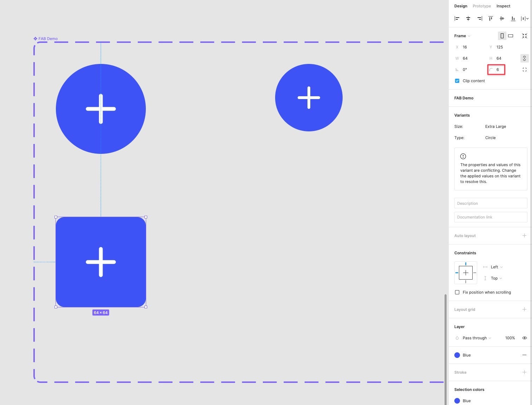Switch to the Inspect tab
The height and width of the screenshot is (405, 532).
click(x=503, y=6)
